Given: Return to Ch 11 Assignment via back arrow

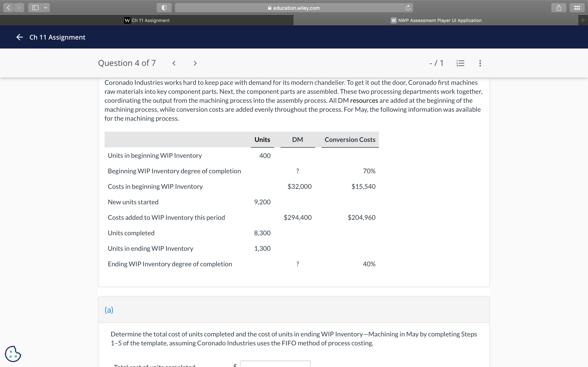Looking at the screenshot, I should [19, 37].
